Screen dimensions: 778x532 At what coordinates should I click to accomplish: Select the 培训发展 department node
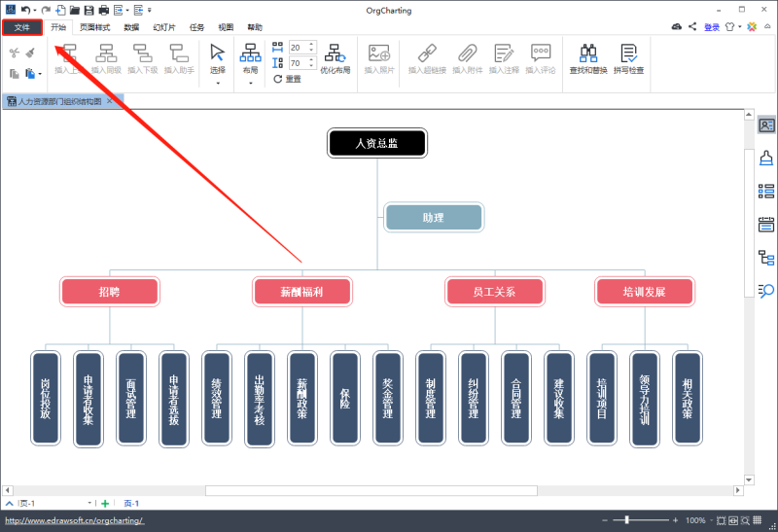pos(645,292)
